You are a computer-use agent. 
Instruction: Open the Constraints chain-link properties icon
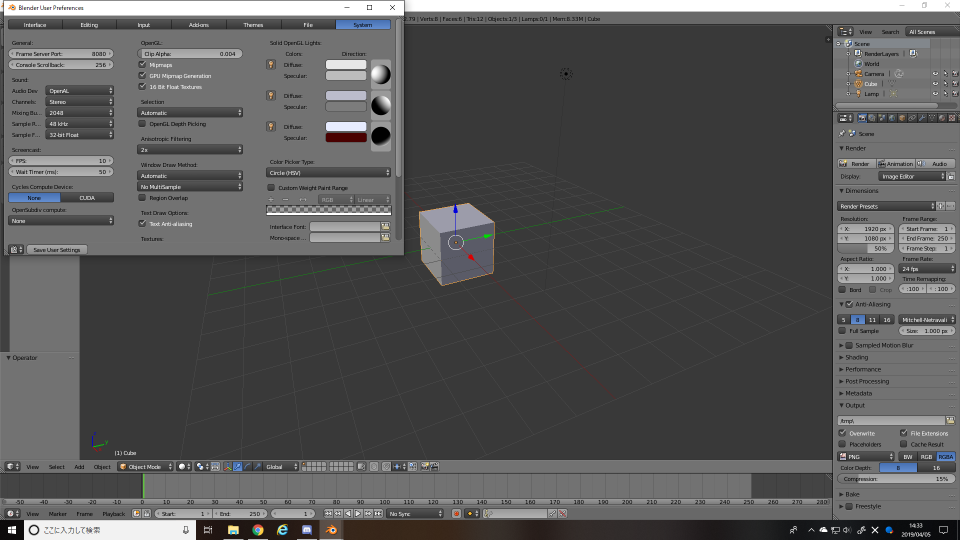click(912, 118)
